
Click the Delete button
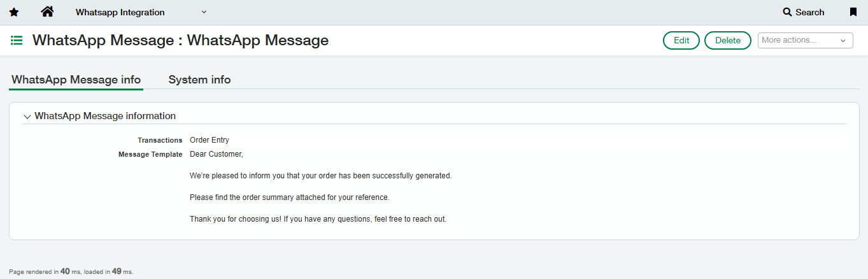point(728,40)
